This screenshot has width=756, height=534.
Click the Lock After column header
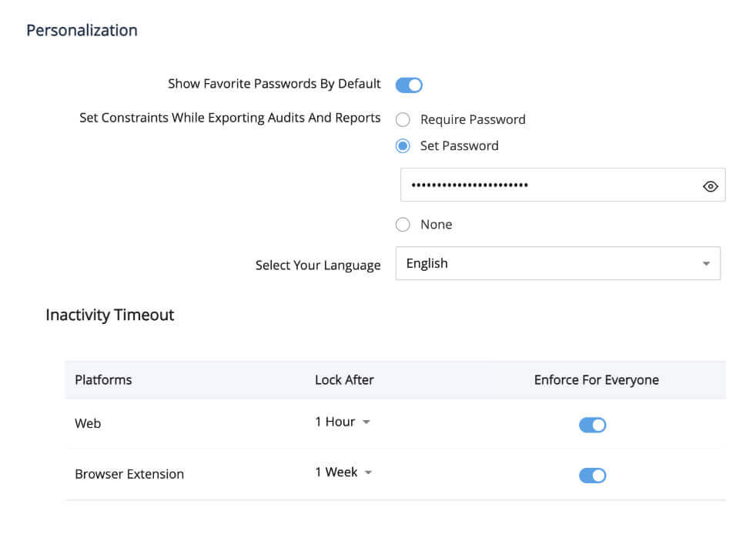click(x=344, y=379)
